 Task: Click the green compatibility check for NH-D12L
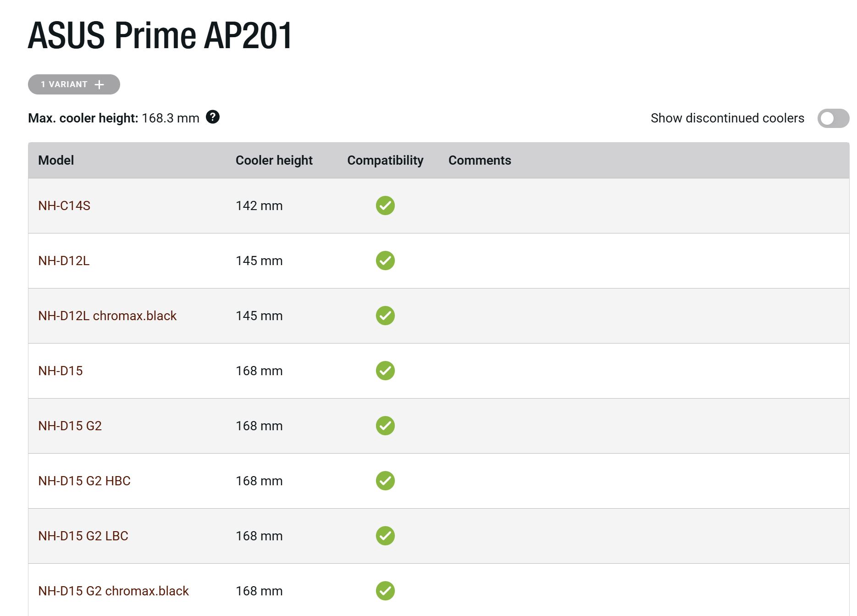(385, 261)
